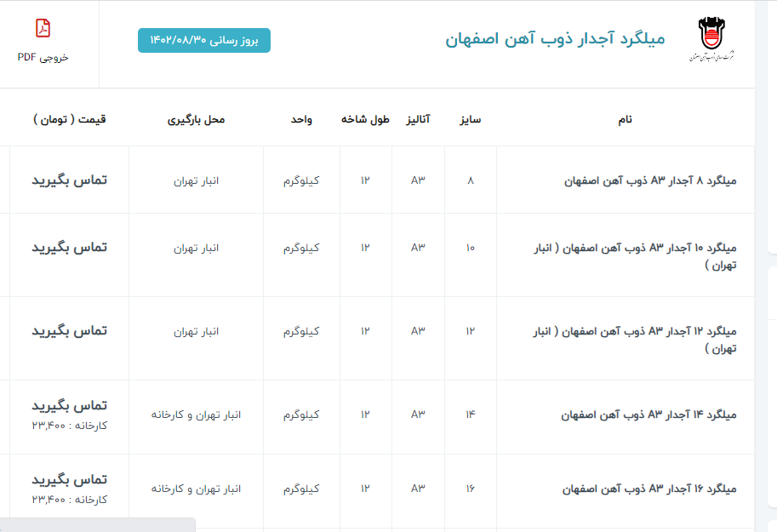Click the بروز رسانی date badge

coord(204,40)
